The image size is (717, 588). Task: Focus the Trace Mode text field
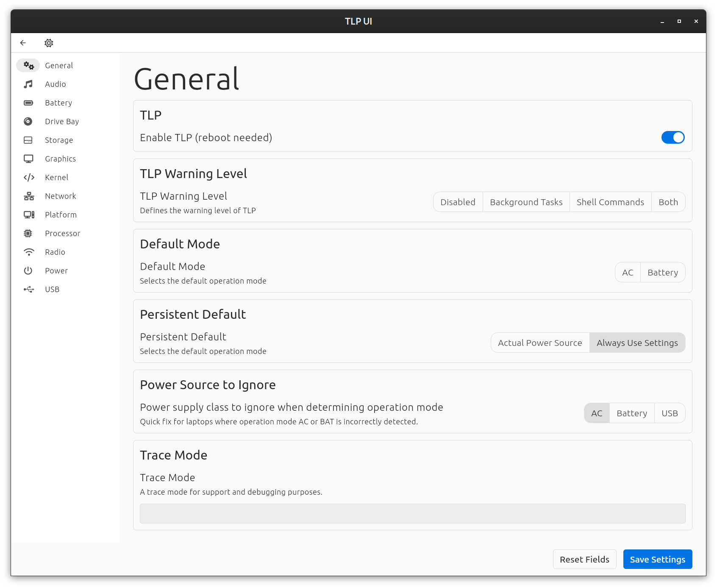click(x=412, y=513)
